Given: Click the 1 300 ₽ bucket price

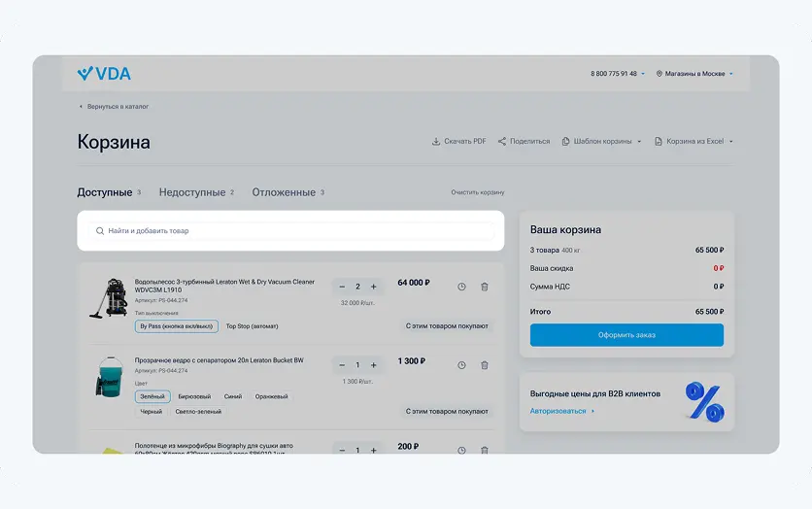Looking at the screenshot, I should (x=411, y=361).
